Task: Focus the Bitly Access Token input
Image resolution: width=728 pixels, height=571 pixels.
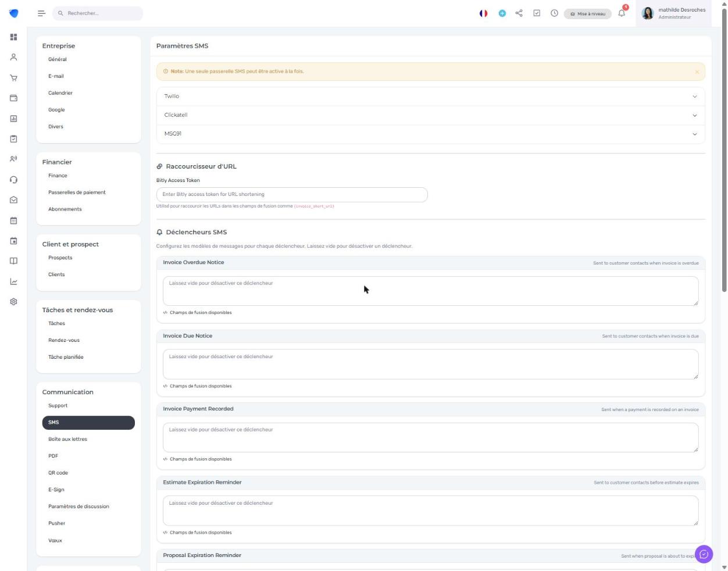Action: pos(292,195)
